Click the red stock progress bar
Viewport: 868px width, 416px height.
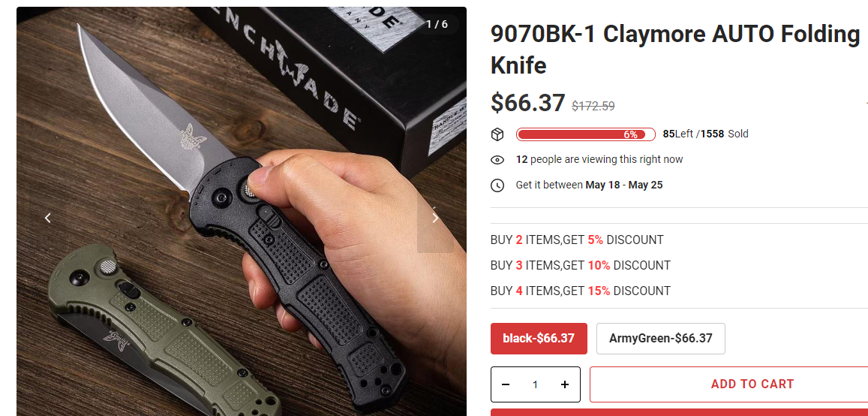pyautogui.click(x=586, y=134)
